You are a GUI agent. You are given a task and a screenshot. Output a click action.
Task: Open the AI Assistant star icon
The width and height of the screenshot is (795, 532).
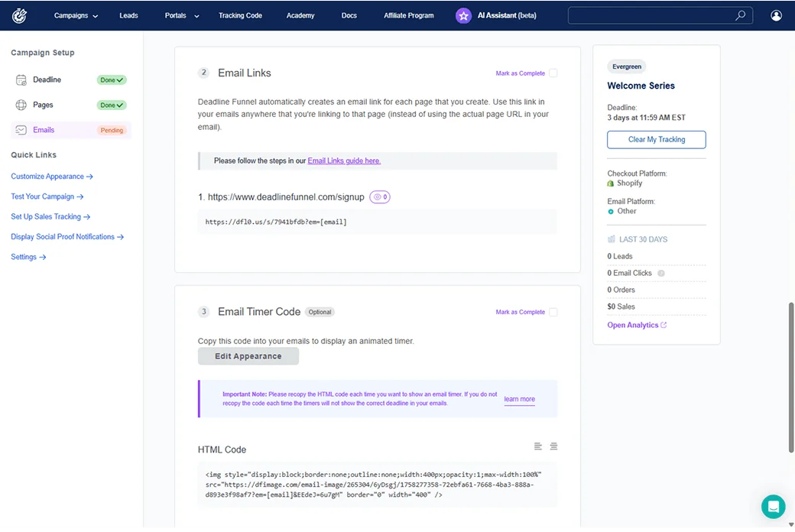coord(463,16)
